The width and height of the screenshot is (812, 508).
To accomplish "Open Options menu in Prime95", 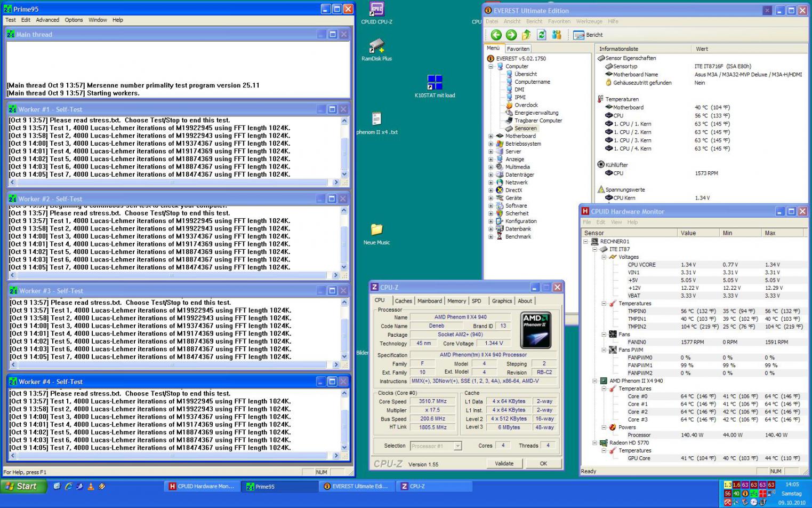I will click(x=74, y=20).
